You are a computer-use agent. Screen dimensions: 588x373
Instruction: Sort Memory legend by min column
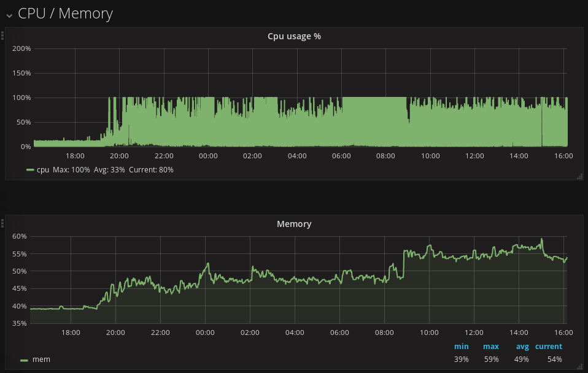coord(461,347)
